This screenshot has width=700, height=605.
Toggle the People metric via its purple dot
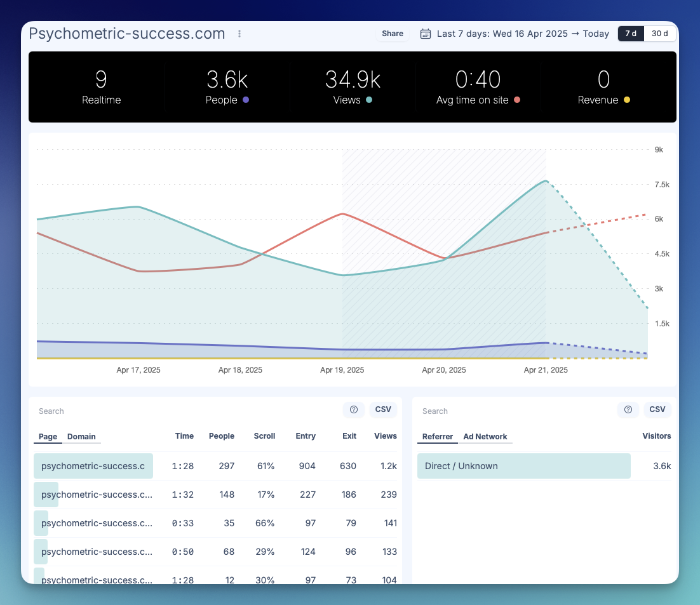tap(246, 100)
